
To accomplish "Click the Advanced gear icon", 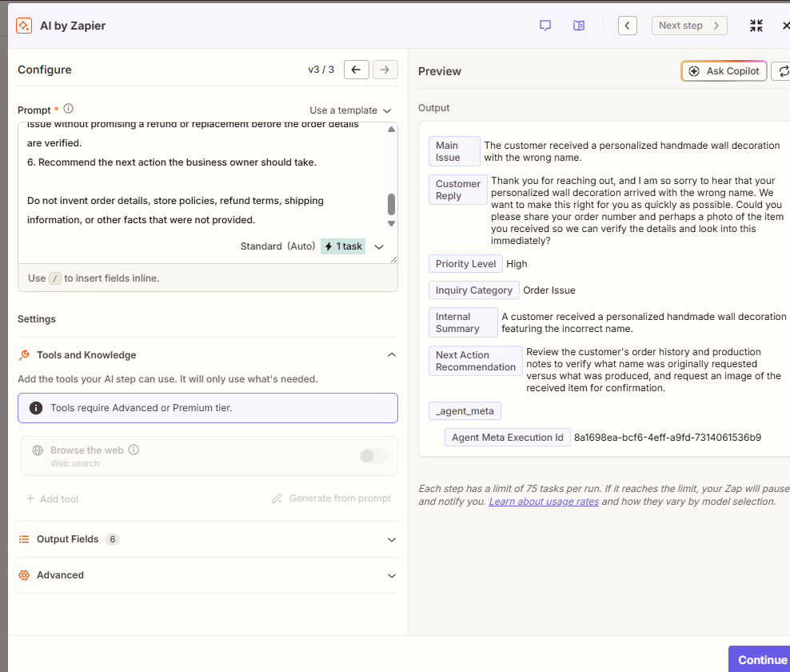I will (x=24, y=575).
